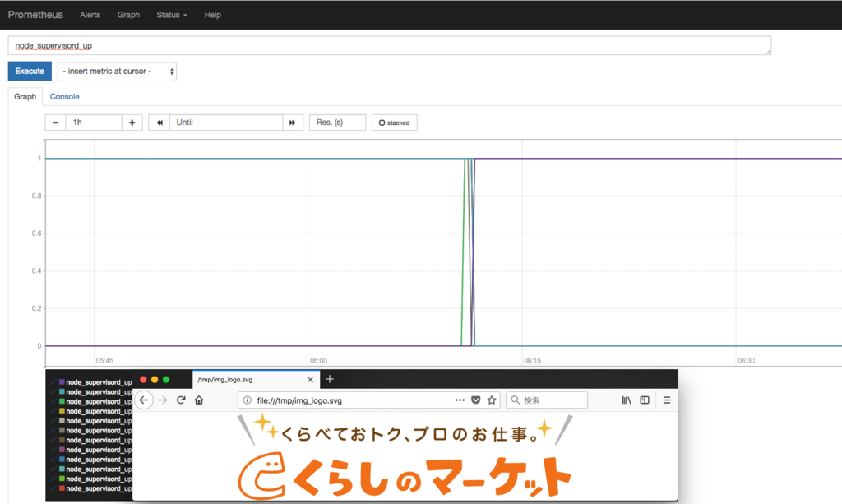Go to the Alerts page
Screen dimensions: 842x504
pos(90,14)
